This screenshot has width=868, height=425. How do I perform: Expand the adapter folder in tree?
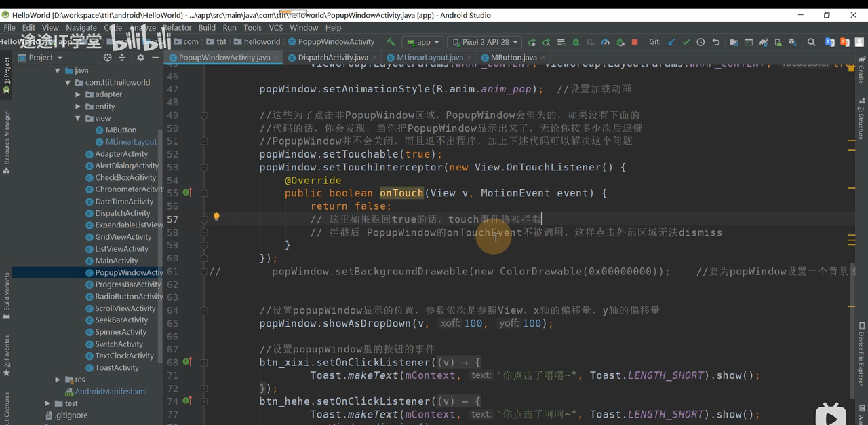click(x=78, y=94)
